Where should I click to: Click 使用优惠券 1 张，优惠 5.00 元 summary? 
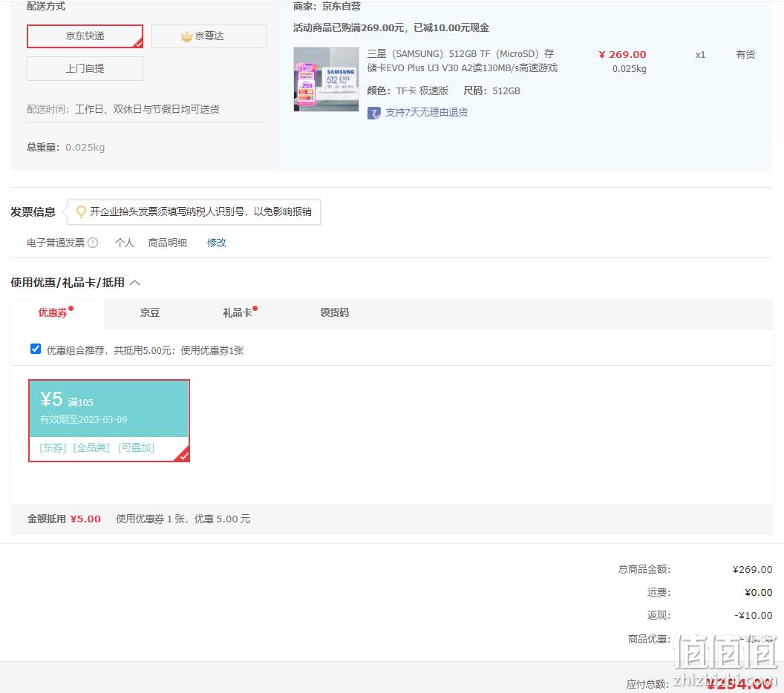click(183, 519)
